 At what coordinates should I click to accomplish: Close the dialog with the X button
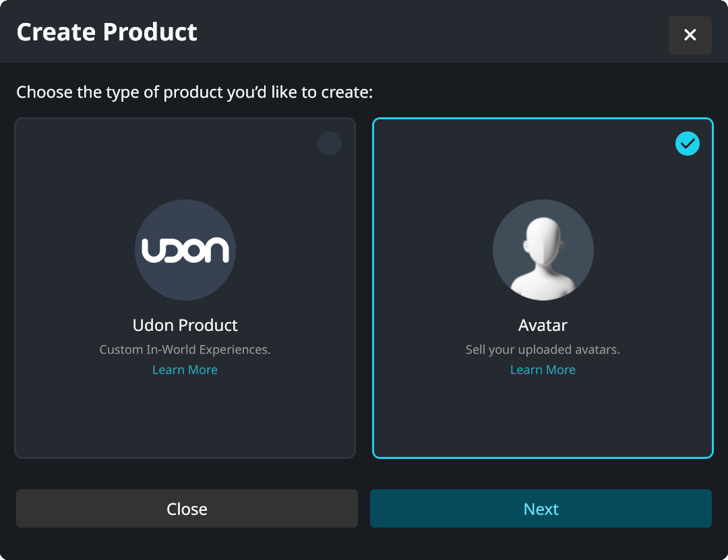click(x=690, y=35)
